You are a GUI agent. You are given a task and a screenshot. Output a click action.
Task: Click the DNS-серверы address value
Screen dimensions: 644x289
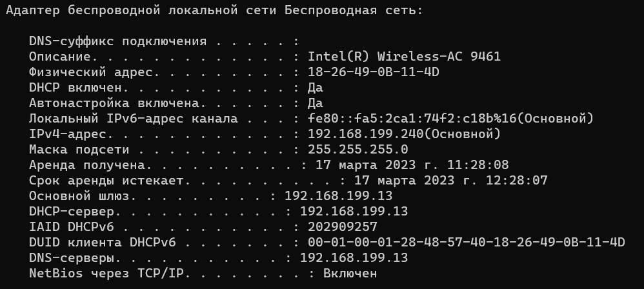(354, 258)
